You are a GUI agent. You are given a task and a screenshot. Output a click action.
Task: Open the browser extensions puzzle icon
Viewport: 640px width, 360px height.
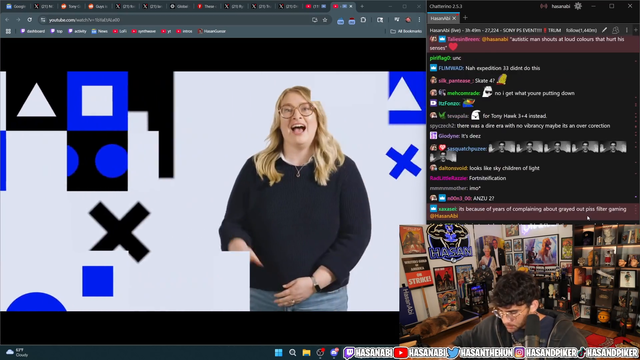click(363, 20)
